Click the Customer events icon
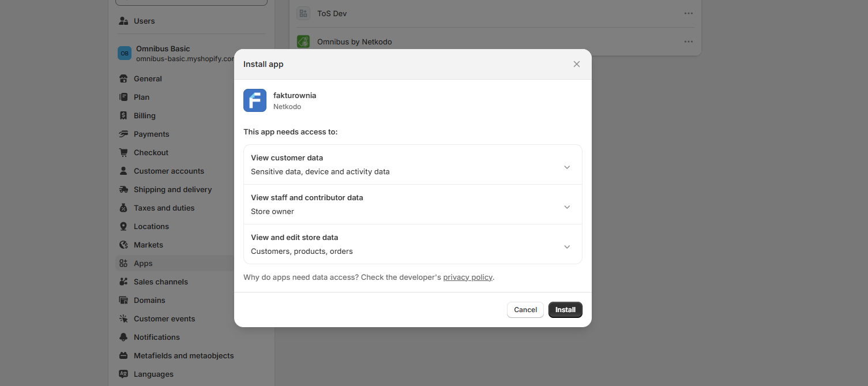868x386 pixels. [x=123, y=318]
